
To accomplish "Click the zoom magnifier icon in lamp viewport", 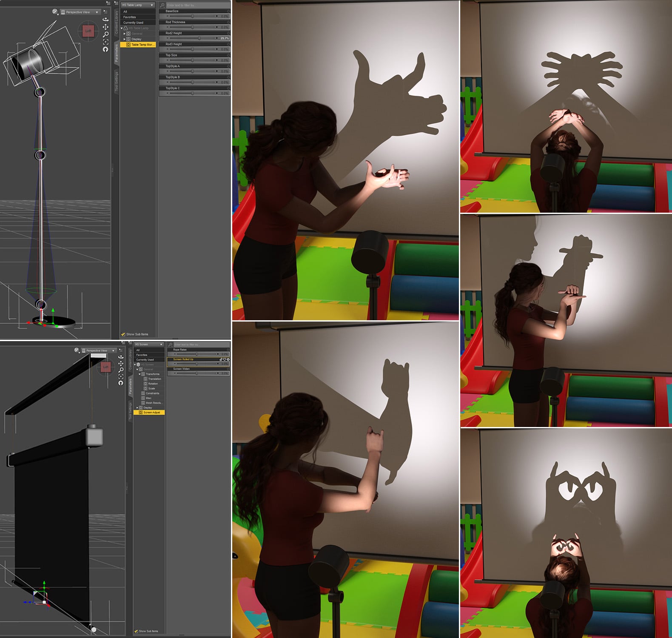I will (x=105, y=34).
